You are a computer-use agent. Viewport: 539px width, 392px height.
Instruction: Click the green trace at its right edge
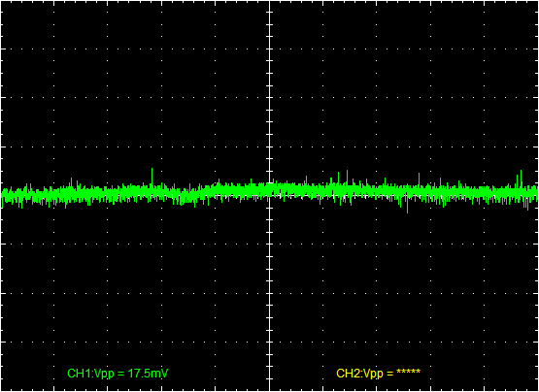536,192
